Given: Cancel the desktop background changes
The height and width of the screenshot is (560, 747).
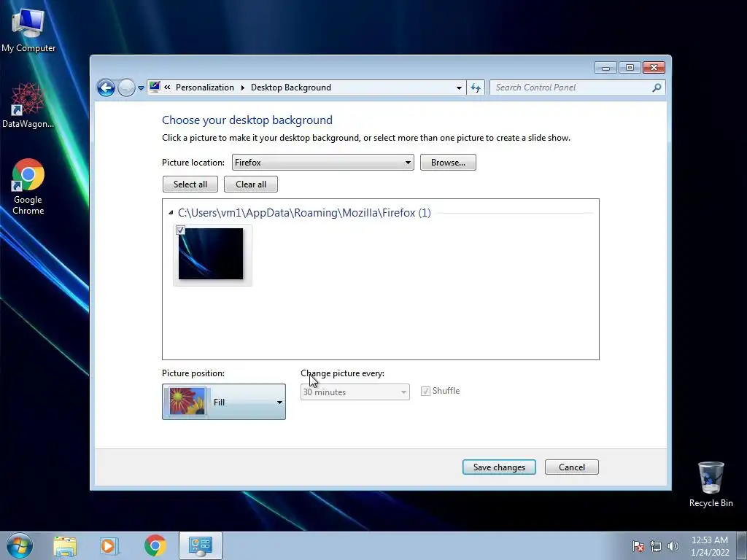Looking at the screenshot, I should coord(572,467).
